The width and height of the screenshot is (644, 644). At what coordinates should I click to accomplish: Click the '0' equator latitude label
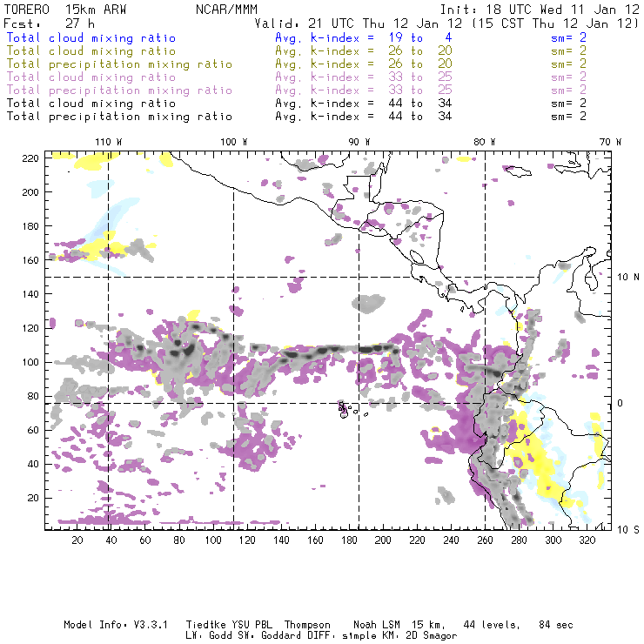point(621,403)
